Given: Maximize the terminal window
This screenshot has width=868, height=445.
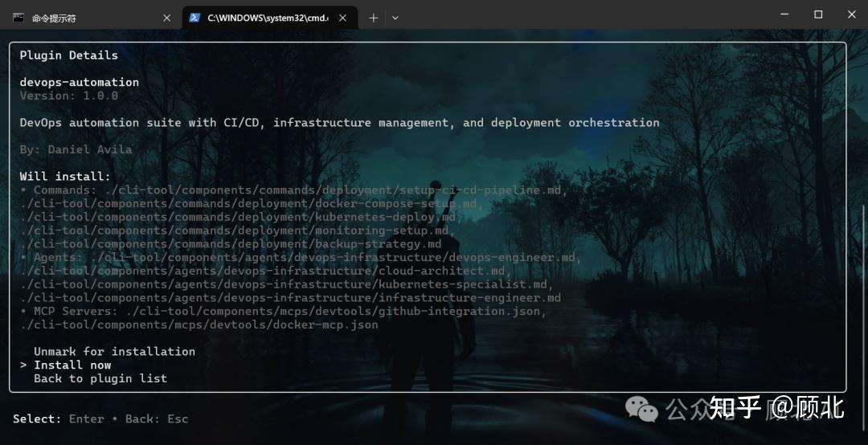Looking at the screenshot, I should pyautogui.click(x=818, y=14).
